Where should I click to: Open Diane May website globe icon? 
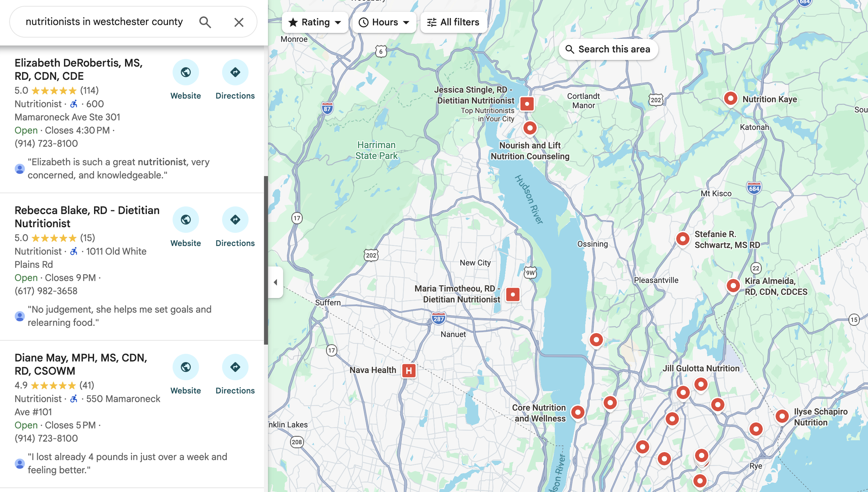point(186,367)
